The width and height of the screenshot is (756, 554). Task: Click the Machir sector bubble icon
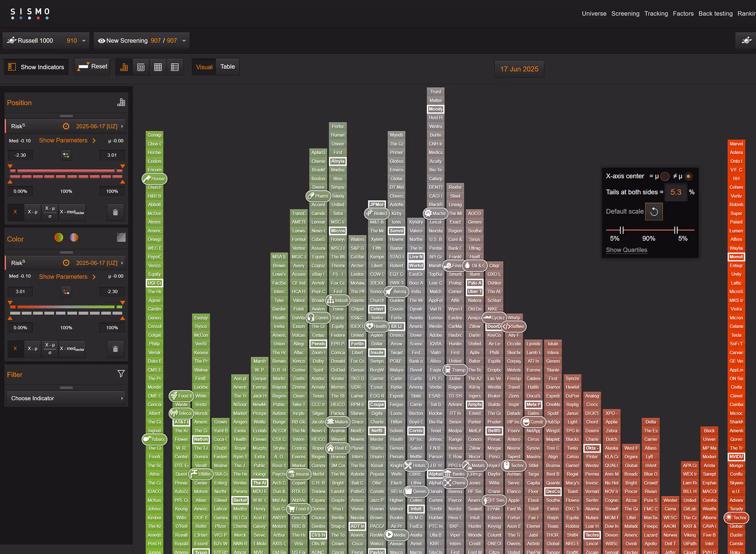[x=436, y=213]
